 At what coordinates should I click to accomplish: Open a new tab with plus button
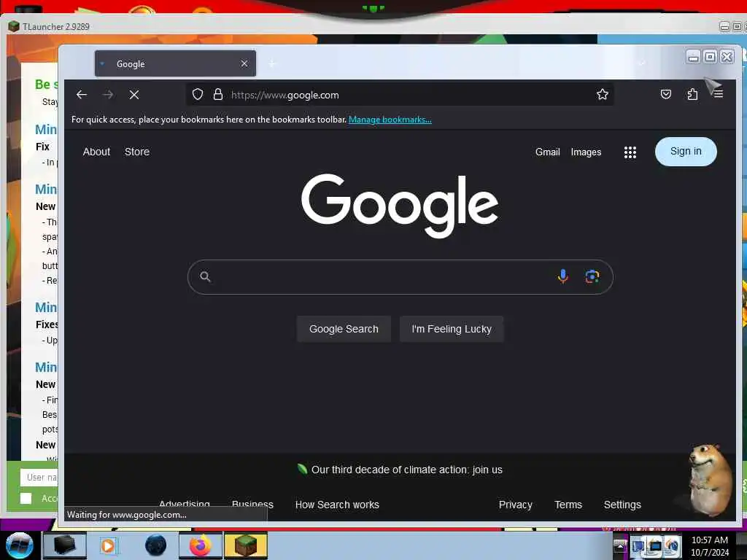[x=272, y=63]
